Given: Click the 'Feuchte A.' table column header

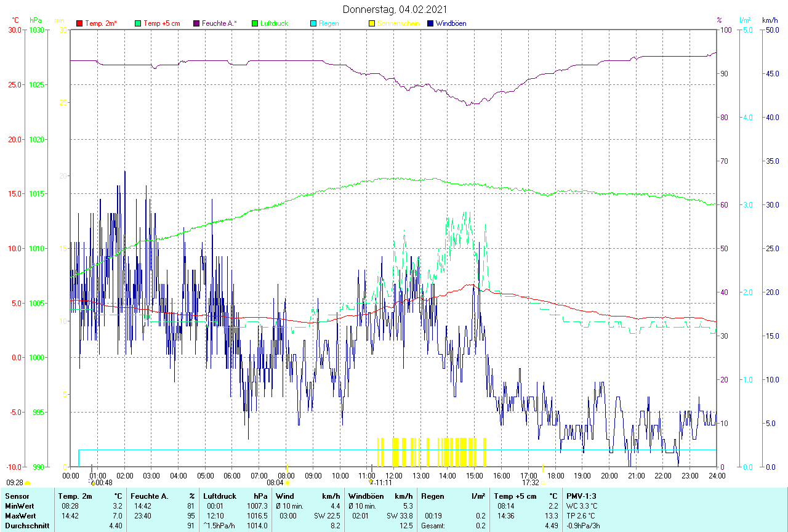Looking at the screenshot, I should [150, 496].
